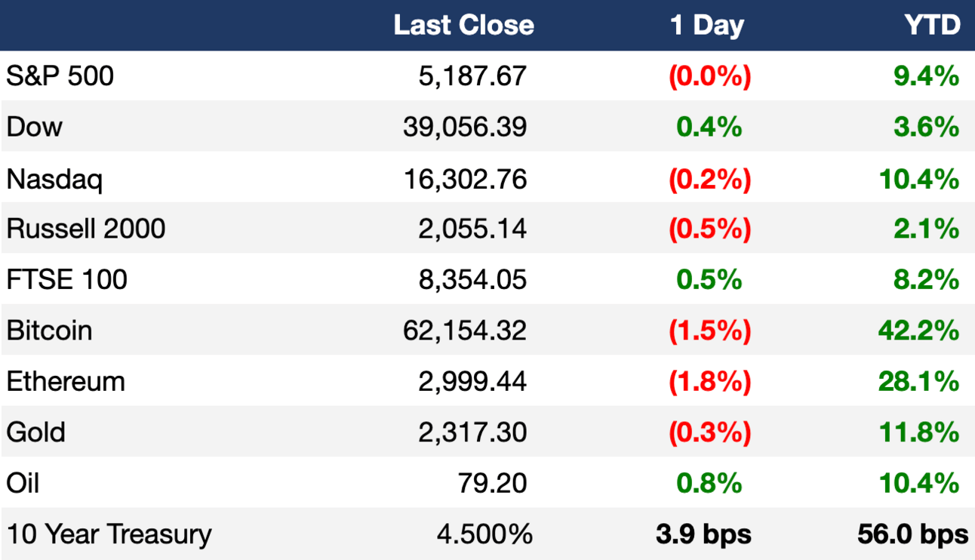This screenshot has height=560, width=975.
Task: Select the Bitcoin row label
Action: click(x=49, y=330)
